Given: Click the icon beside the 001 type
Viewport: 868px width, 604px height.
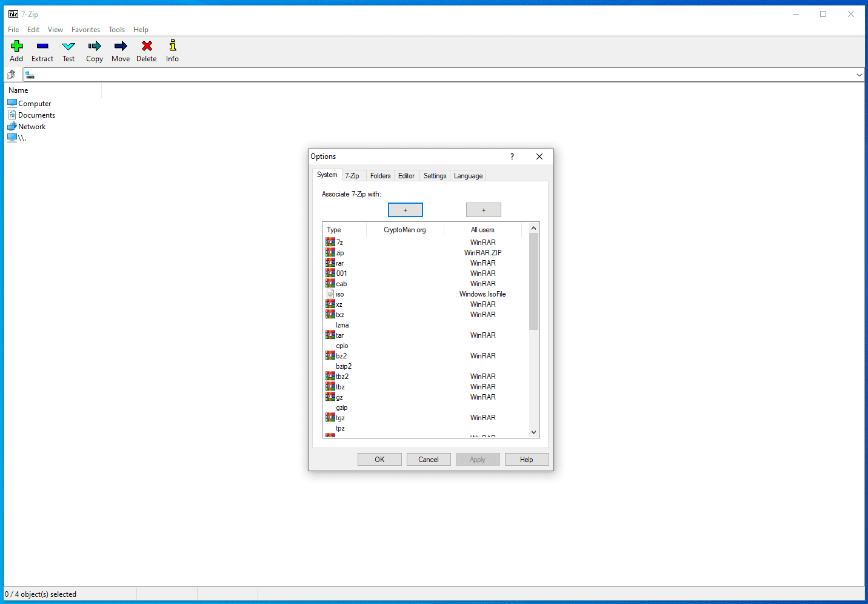Looking at the screenshot, I should click(330, 273).
